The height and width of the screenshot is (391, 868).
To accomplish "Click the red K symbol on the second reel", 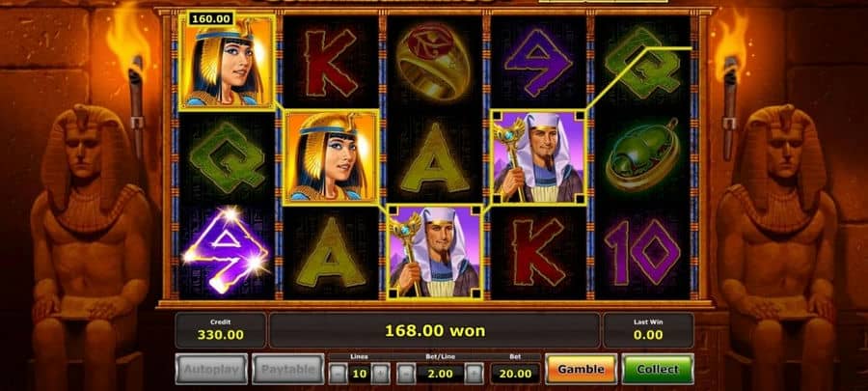I will pos(331,63).
